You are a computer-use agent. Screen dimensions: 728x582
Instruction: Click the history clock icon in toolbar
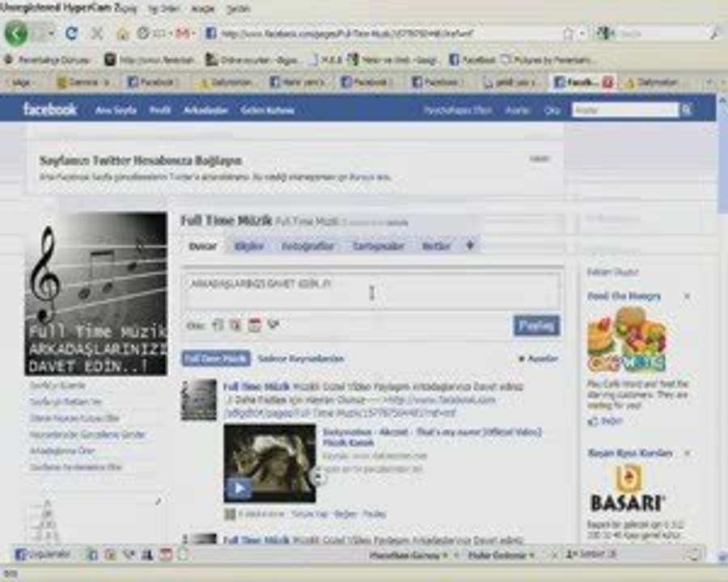click(x=143, y=33)
